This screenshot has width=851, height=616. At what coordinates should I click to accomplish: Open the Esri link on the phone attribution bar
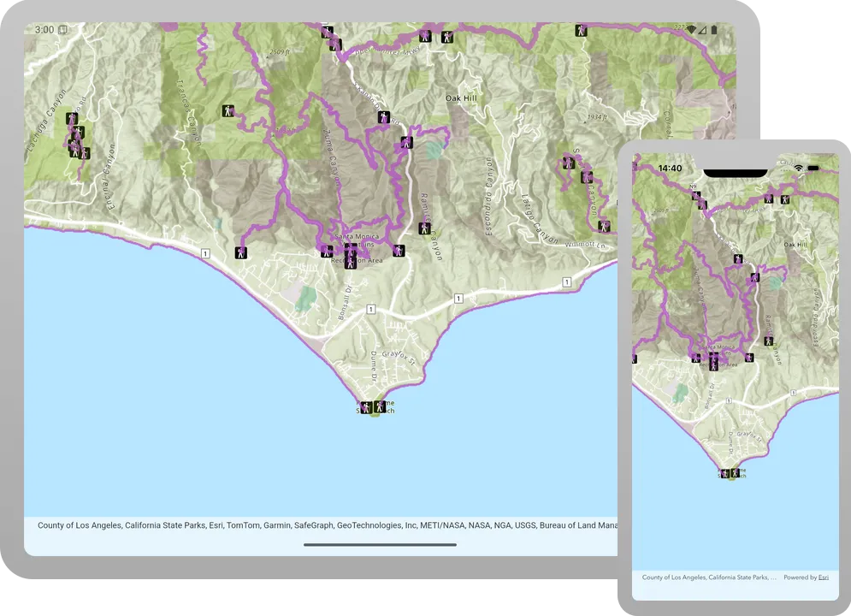[x=824, y=577]
